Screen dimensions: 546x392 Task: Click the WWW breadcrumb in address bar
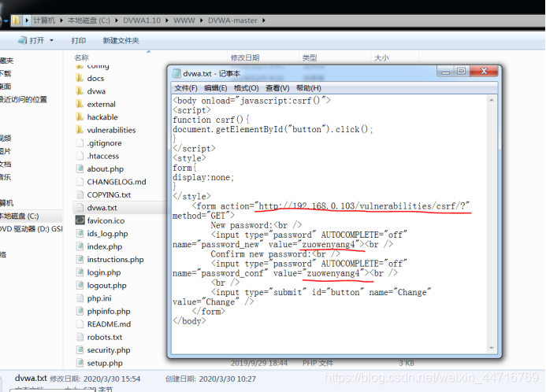click(x=184, y=20)
